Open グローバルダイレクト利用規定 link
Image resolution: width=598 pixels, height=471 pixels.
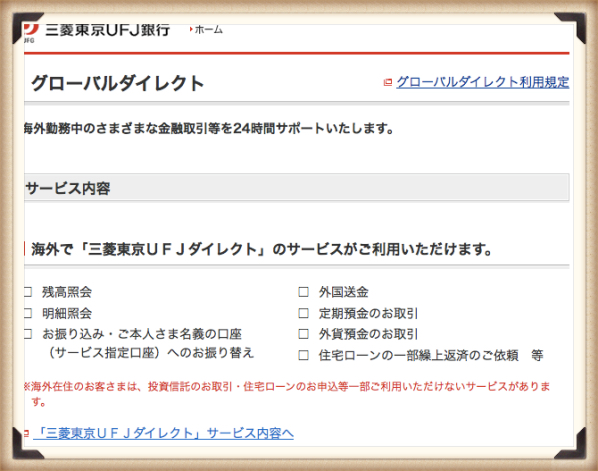click(482, 82)
